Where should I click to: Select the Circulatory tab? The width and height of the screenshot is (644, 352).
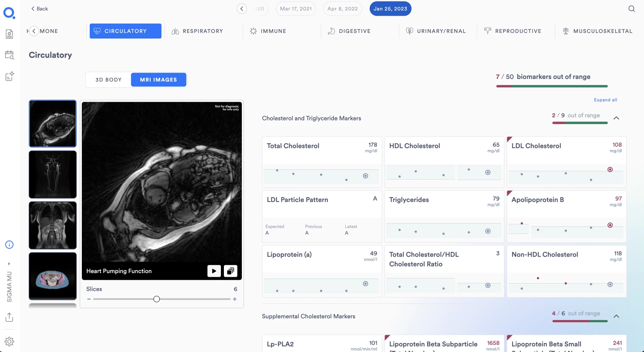126,31
